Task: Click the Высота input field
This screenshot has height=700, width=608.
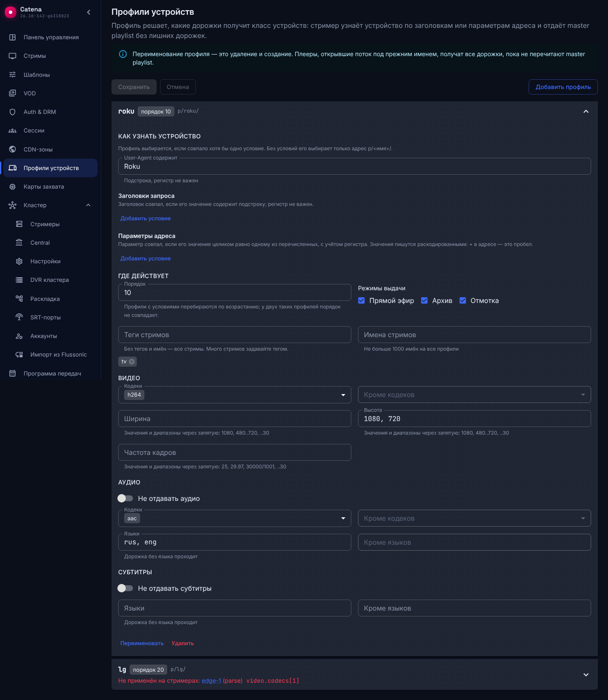Action: click(x=475, y=419)
